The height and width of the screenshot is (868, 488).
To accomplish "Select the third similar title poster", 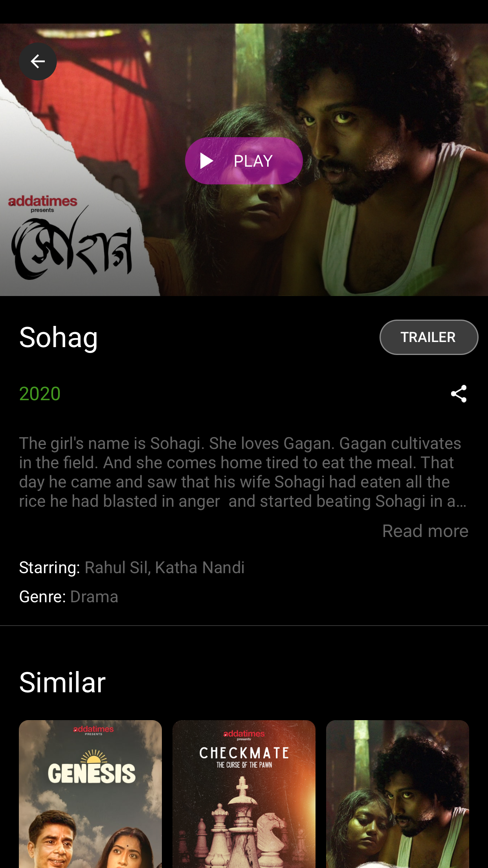I will point(398,794).
